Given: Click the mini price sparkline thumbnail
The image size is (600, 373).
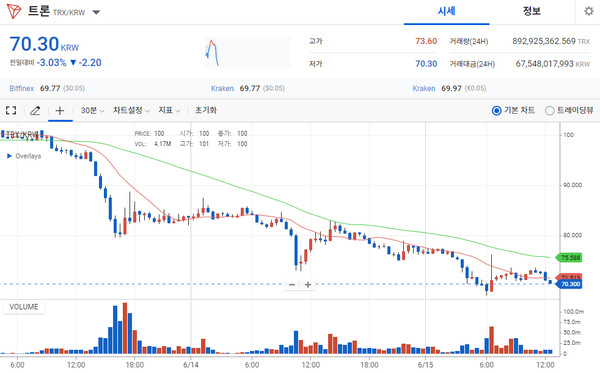Looking at the screenshot, I should pos(248,52).
